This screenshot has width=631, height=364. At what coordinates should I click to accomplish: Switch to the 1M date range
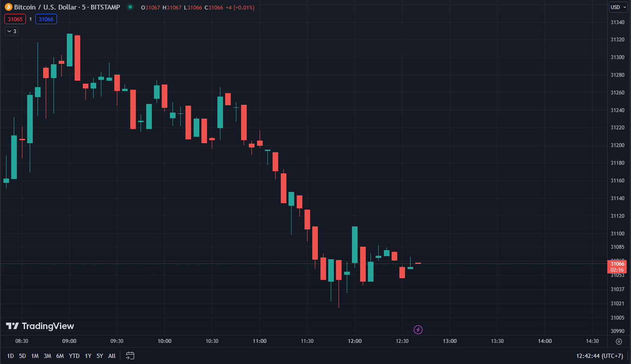click(x=35, y=356)
